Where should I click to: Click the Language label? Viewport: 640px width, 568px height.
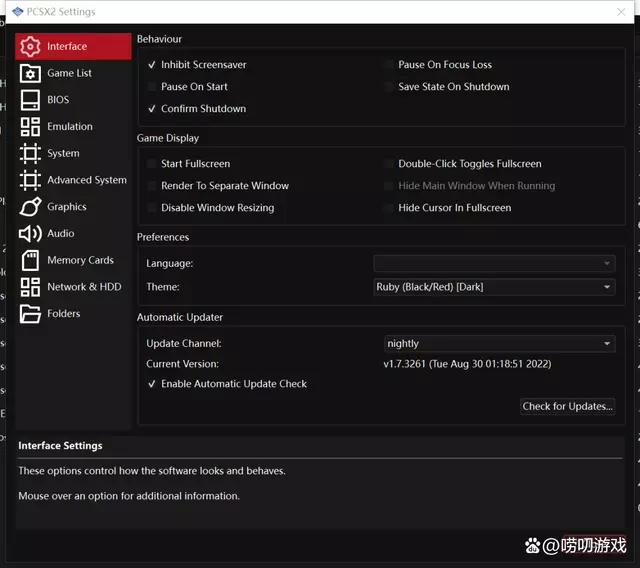point(170,264)
